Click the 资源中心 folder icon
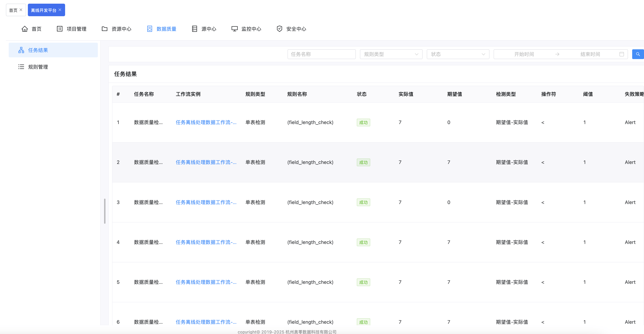Screen dimensions: 644x334 pyautogui.click(x=104, y=29)
